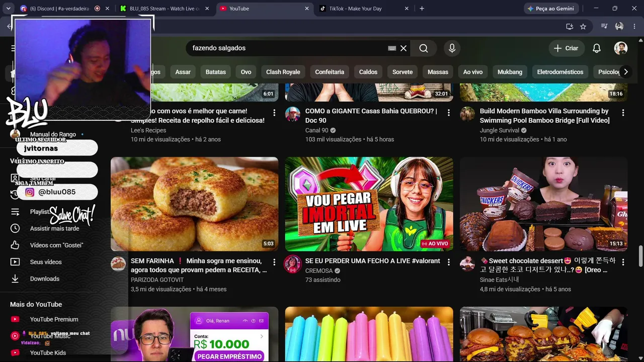Click the page vertical scrollbar thumb

(640, 256)
